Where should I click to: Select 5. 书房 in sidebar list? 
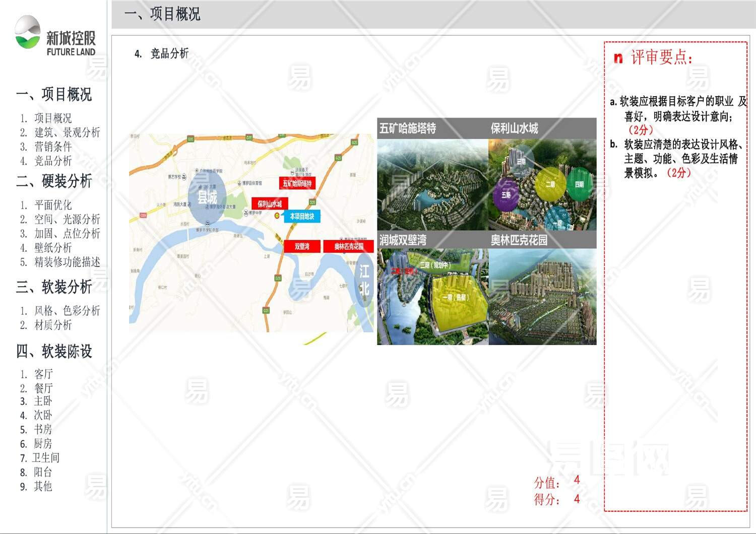pos(36,429)
